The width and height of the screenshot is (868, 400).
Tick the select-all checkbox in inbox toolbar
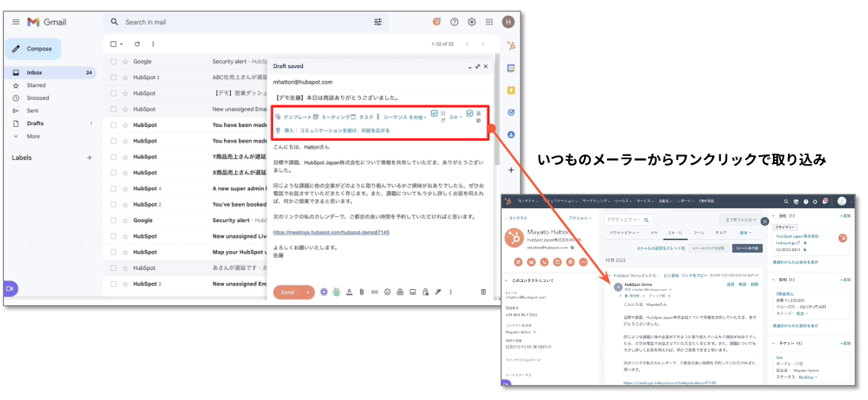pos(113,44)
